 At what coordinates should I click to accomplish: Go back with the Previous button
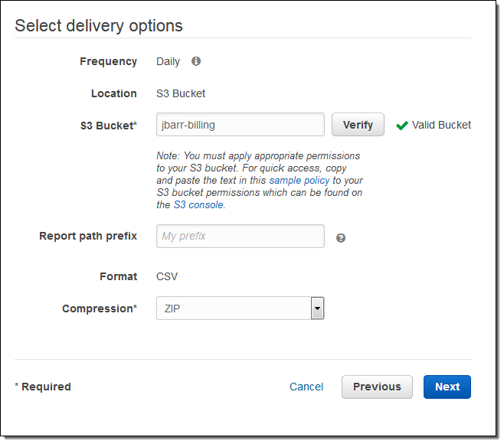coord(377,387)
